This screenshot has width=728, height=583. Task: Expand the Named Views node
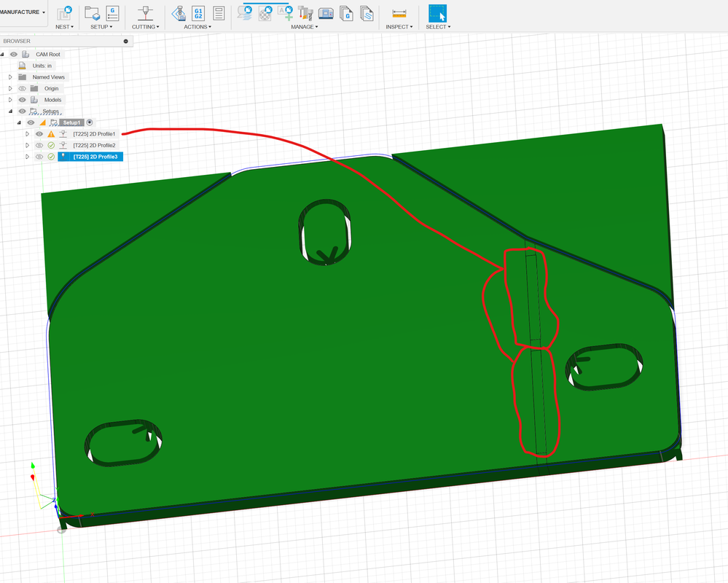coord(10,77)
